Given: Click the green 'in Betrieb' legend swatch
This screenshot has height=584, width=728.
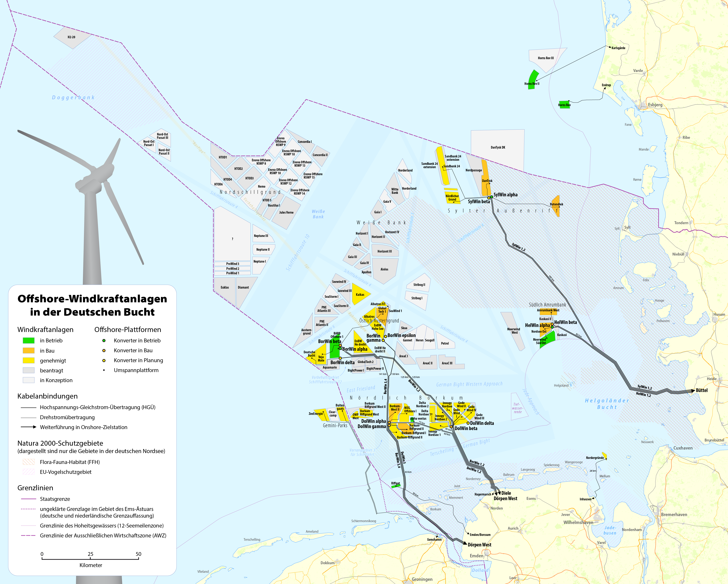Looking at the screenshot, I should 28,341.
